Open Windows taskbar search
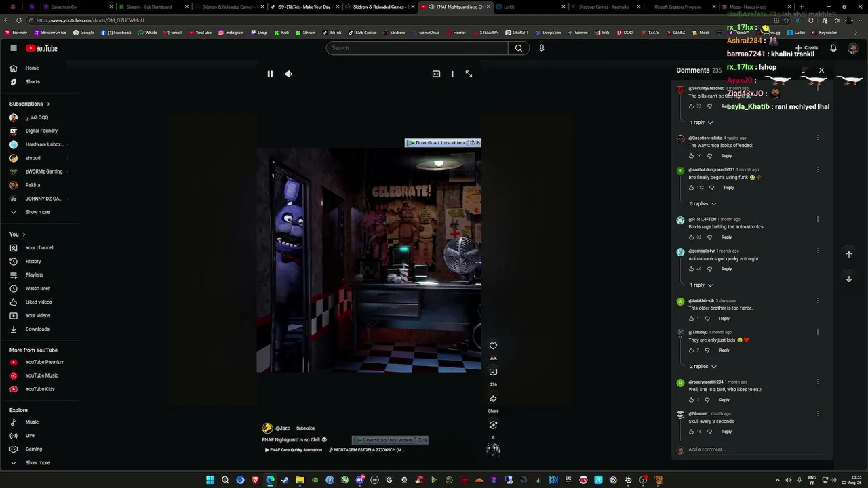Viewport: 868px width, 488px height. pos(225,480)
